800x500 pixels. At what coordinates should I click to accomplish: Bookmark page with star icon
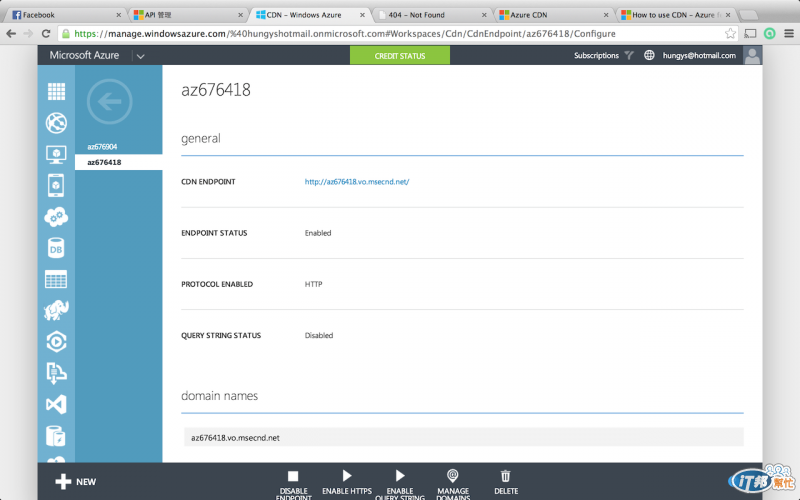click(730, 34)
